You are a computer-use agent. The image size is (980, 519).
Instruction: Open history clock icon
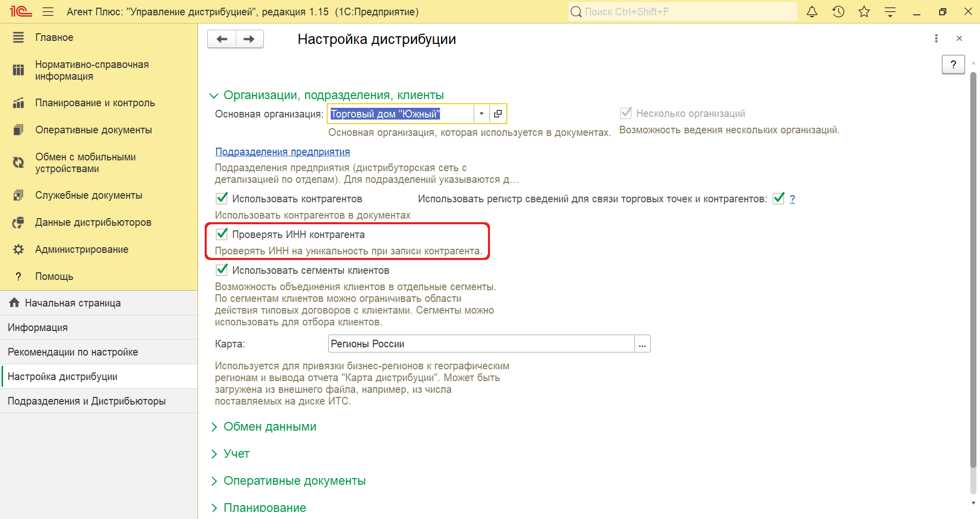click(x=838, y=12)
